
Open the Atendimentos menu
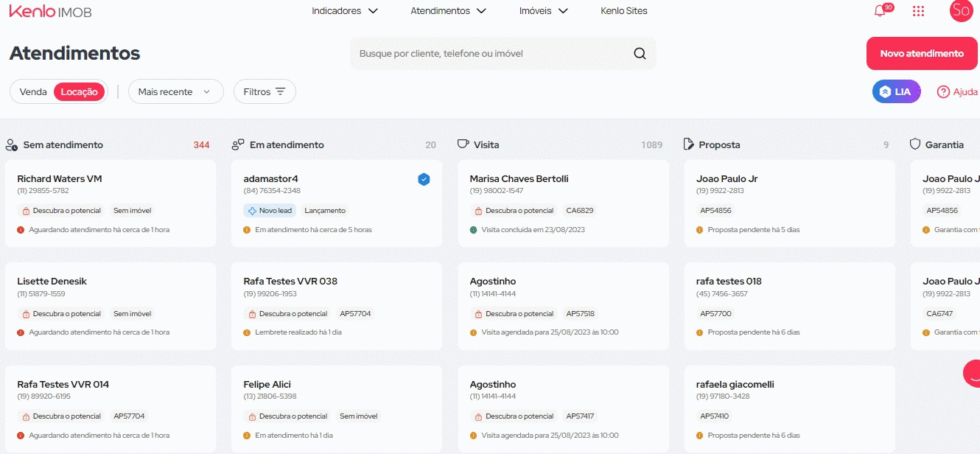(449, 11)
